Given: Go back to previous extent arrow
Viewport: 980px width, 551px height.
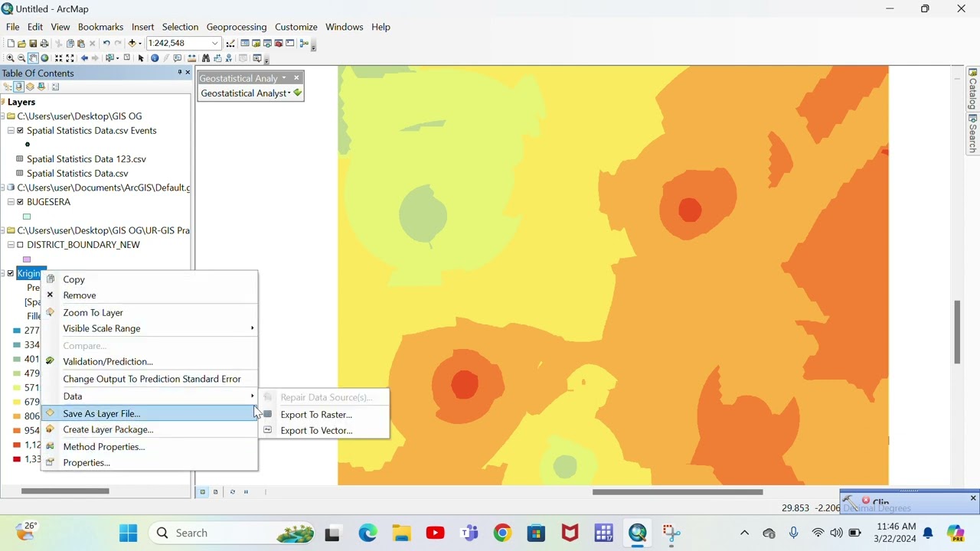Looking at the screenshot, I should 84,58.
